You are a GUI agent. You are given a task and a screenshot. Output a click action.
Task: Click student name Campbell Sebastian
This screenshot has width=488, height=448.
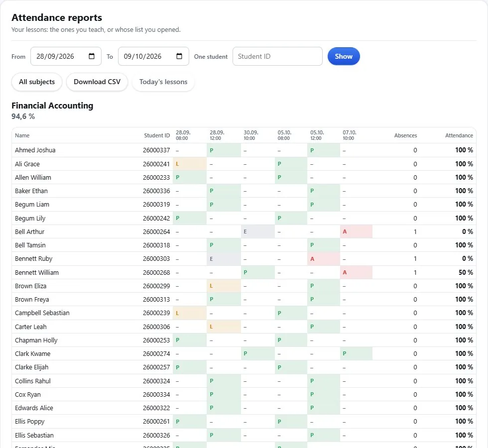[x=42, y=313]
